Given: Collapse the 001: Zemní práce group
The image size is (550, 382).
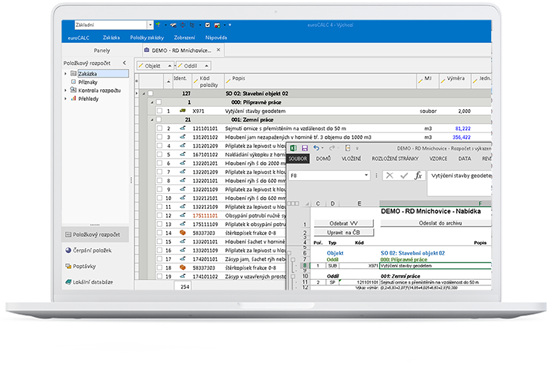Looking at the screenshot, I should [x=152, y=120].
